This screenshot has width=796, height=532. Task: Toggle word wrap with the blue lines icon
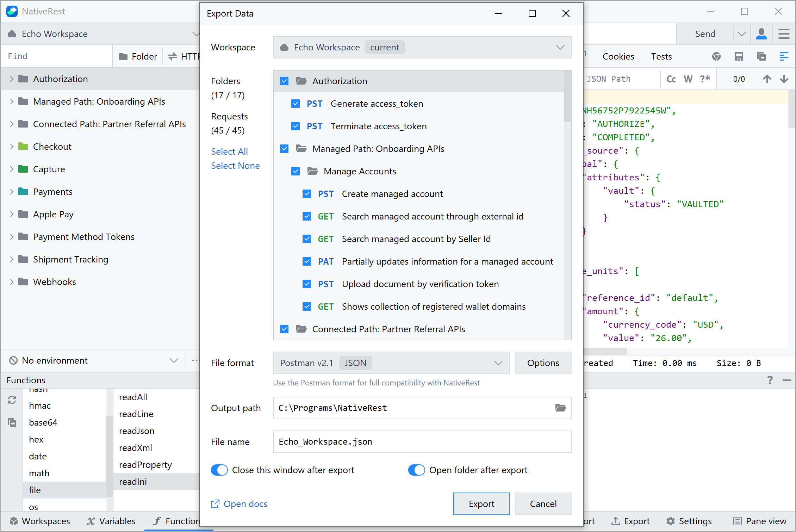point(784,56)
